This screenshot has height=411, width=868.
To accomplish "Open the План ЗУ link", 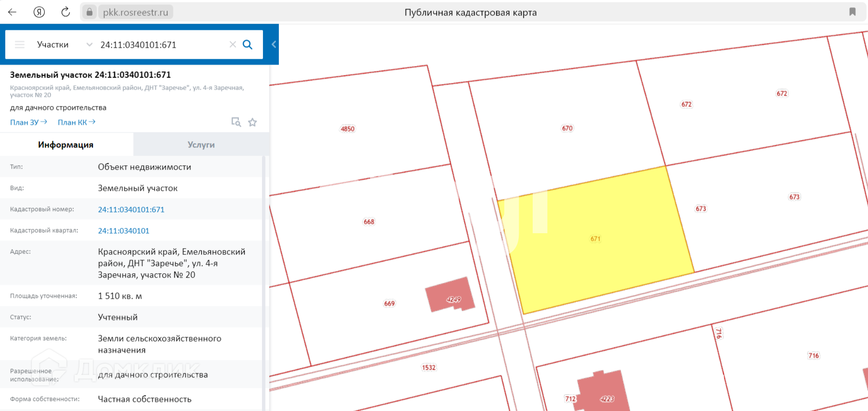I will (x=28, y=122).
